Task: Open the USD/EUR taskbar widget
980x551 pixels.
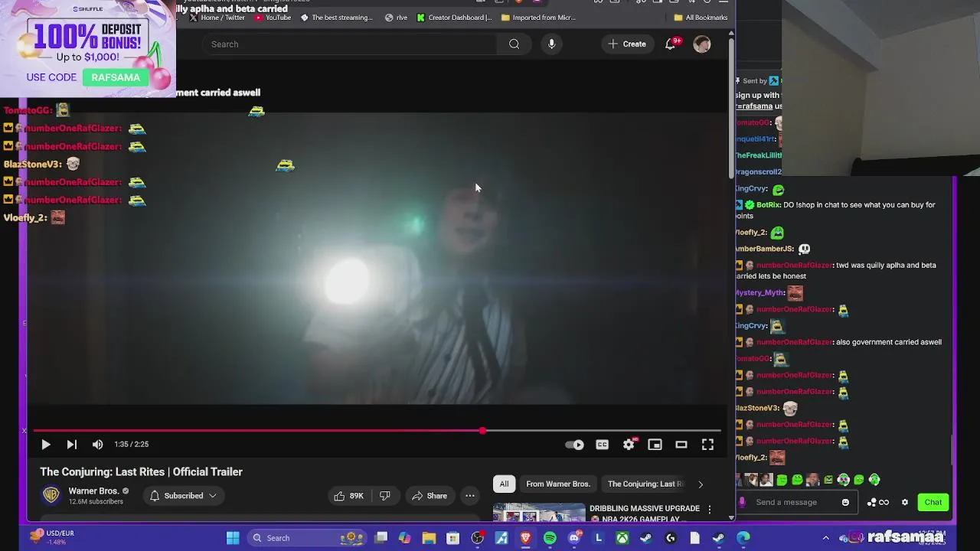Action: click(54, 537)
